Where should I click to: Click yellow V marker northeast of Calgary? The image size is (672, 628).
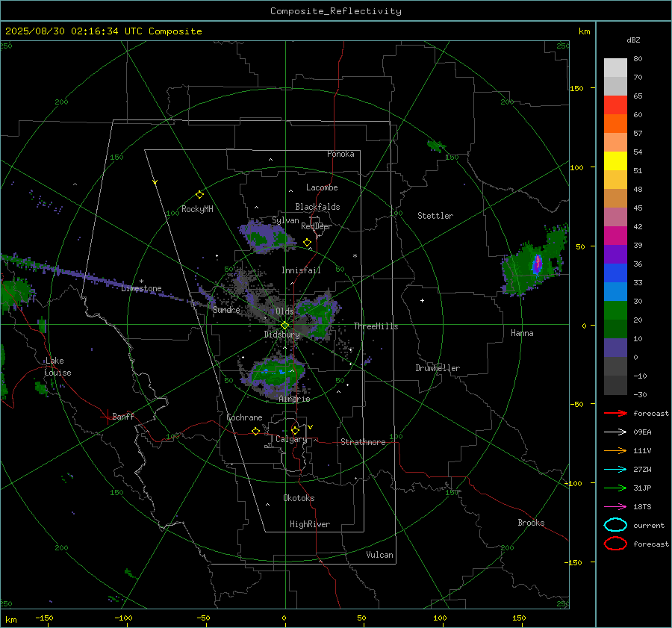coord(310,427)
